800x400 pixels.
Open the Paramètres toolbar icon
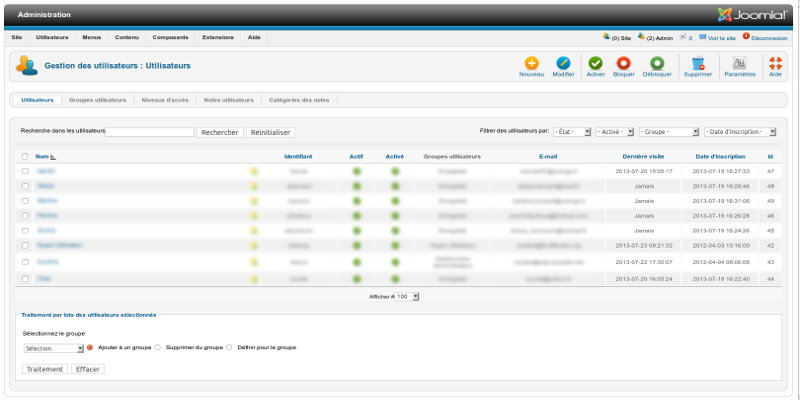tap(739, 63)
